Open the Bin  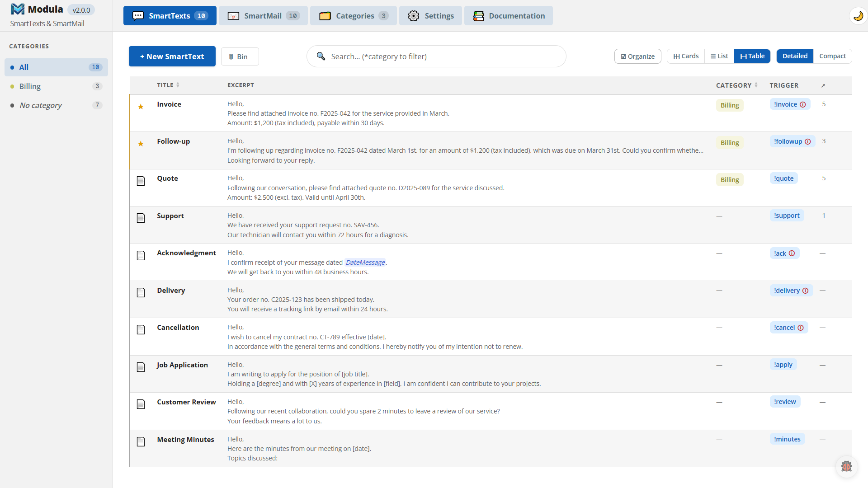tap(240, 56)
